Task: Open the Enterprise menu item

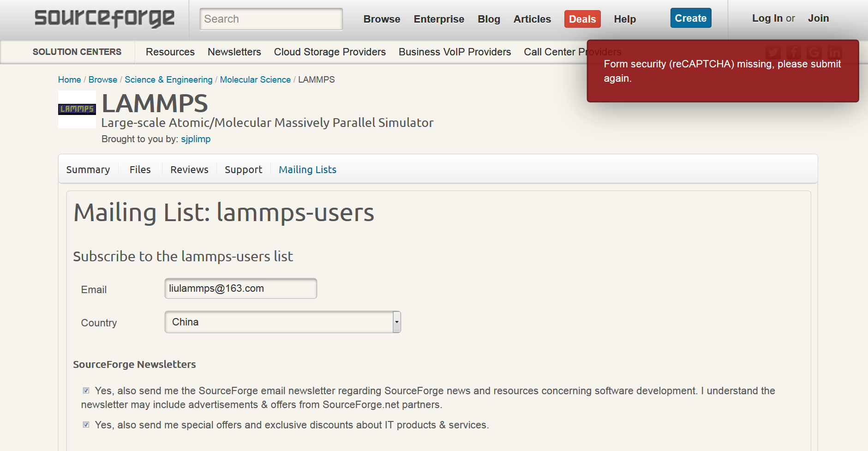Action: click(x=439, y=19)
